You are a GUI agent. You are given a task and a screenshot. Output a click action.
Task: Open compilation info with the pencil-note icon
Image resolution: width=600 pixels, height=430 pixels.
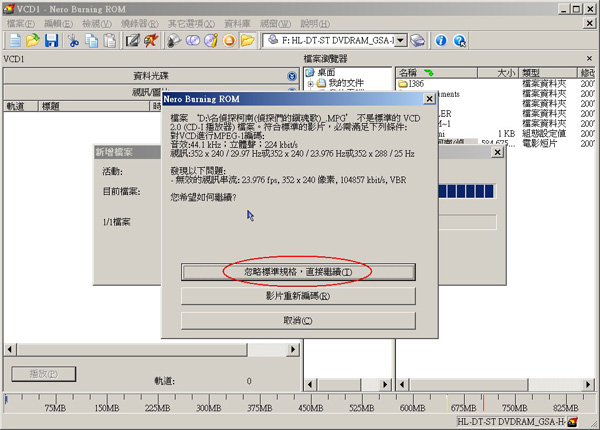pos(132,40)
